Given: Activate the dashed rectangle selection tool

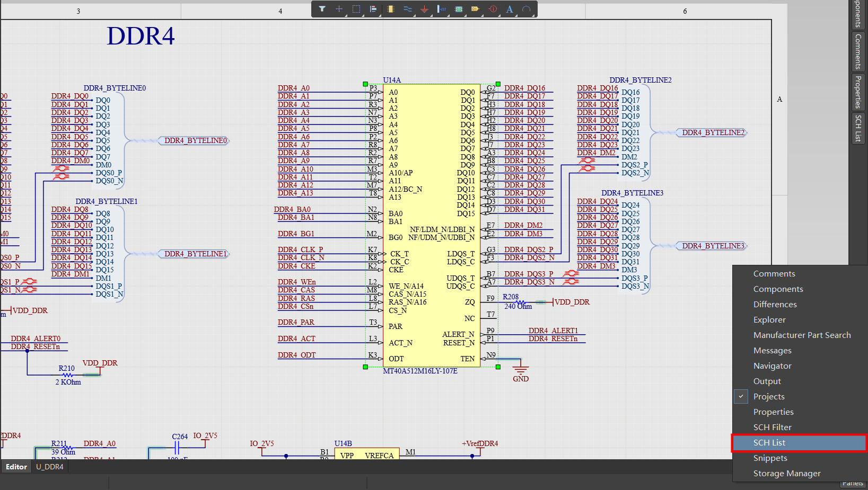Looking at the screenshot, I should click(x=356, y=9).
